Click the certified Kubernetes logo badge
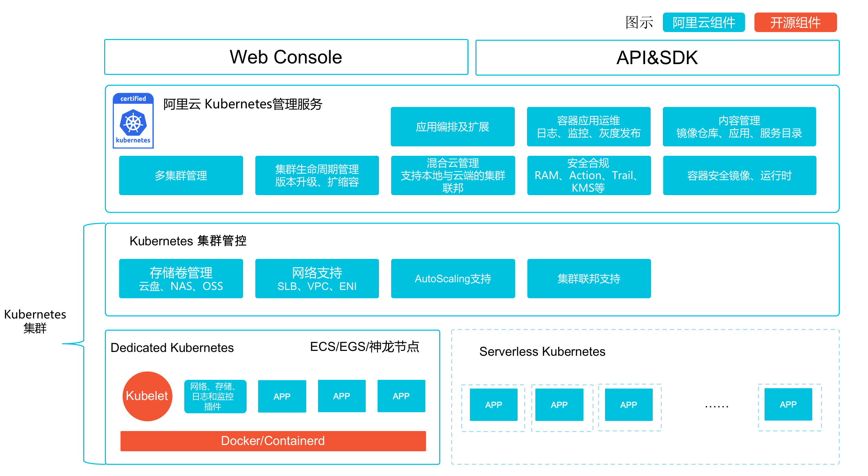Screen dimensions: 868x476 pos(133,121)
